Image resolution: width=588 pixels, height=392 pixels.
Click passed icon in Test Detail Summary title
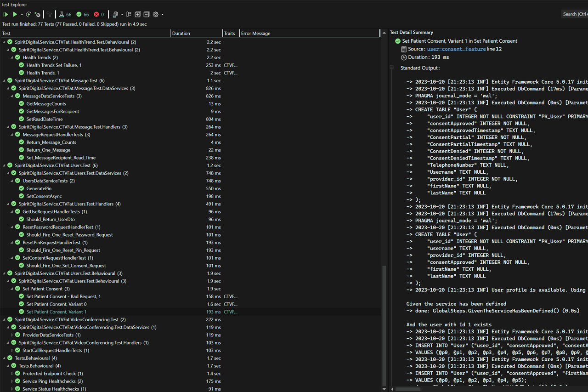point(397,41)
